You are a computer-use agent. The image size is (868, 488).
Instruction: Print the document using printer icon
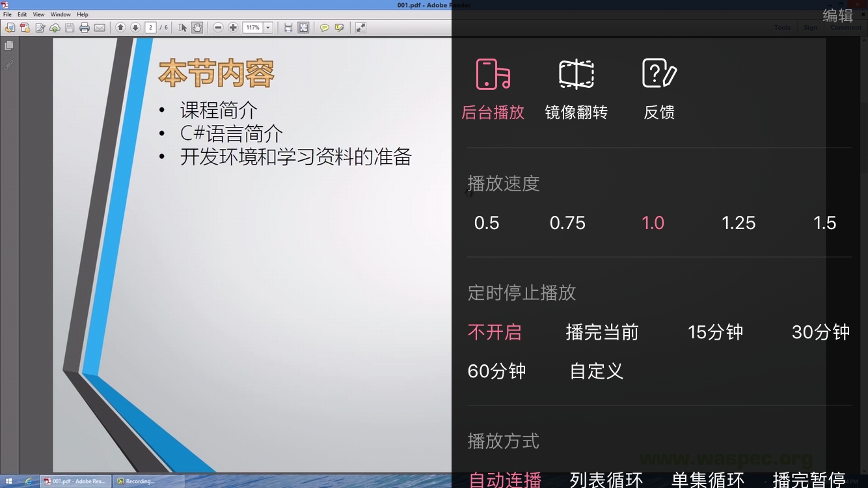[x=85, y=27]
